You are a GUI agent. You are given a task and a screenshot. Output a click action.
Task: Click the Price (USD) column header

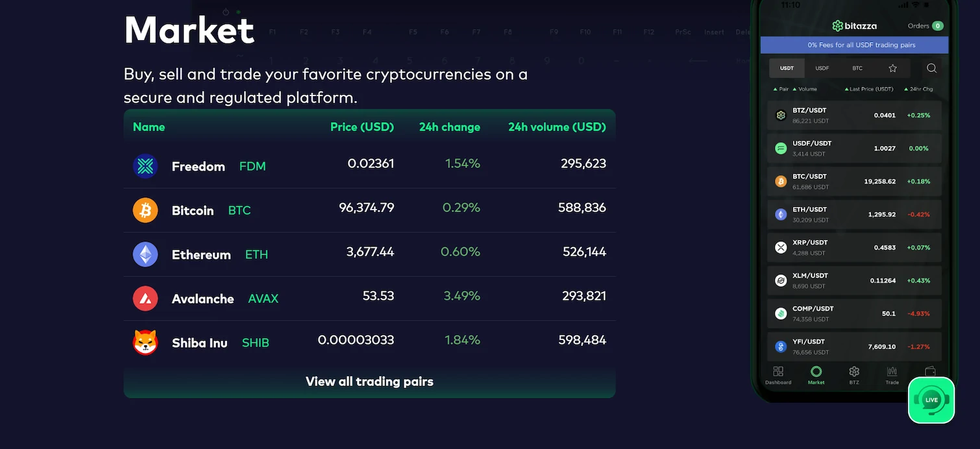click(361, 127)
